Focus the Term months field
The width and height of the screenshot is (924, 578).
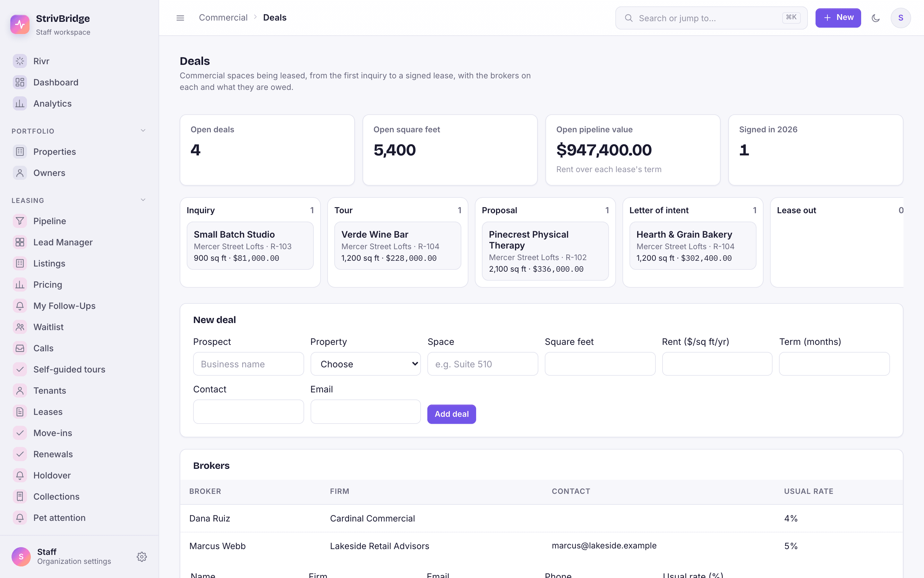point(834,364)
